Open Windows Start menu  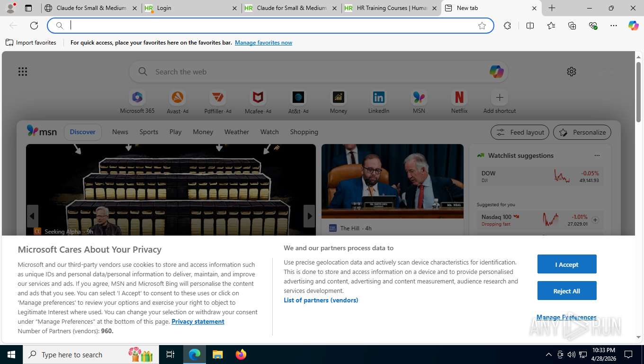[x=11, y=355]
